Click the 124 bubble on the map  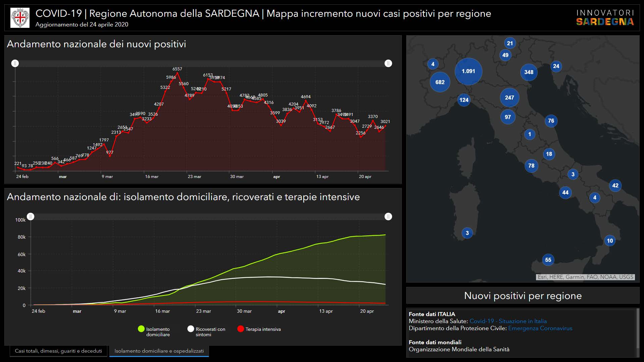[x=464, y=100]
